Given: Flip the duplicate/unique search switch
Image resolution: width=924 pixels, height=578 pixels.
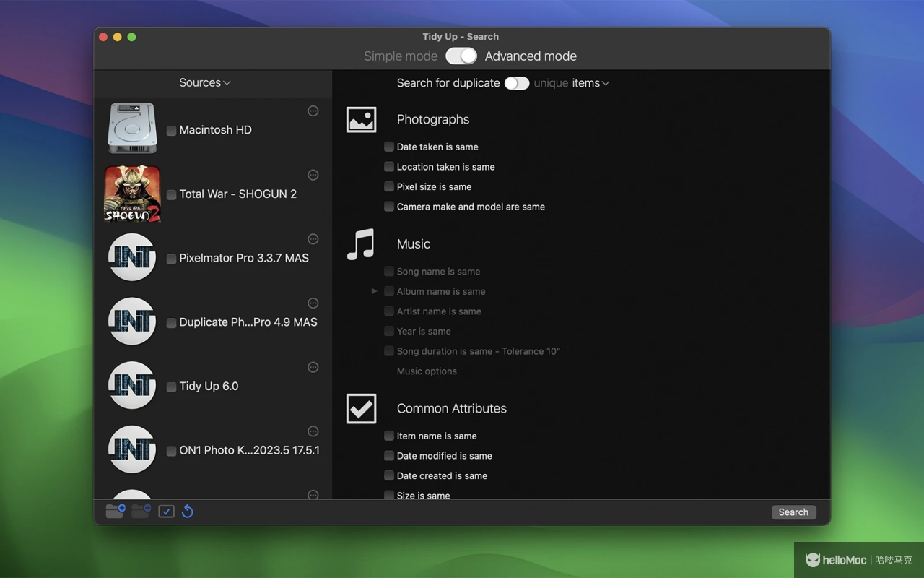Looking at the screenshot, I should tap(516, 83).
